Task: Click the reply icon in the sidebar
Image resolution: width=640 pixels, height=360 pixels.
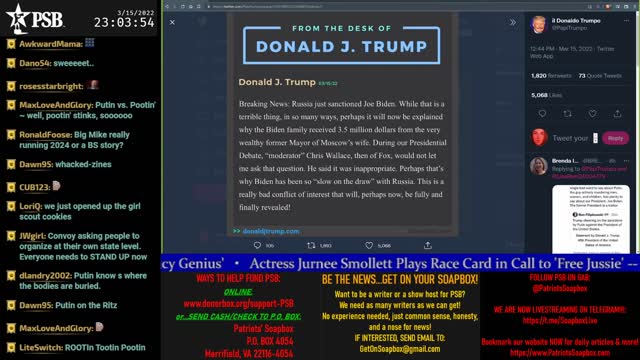Action: point(542,114)
